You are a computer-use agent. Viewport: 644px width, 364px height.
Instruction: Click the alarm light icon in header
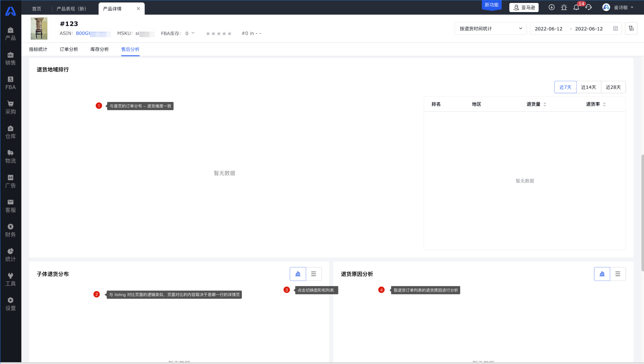(x=564, y=7)
